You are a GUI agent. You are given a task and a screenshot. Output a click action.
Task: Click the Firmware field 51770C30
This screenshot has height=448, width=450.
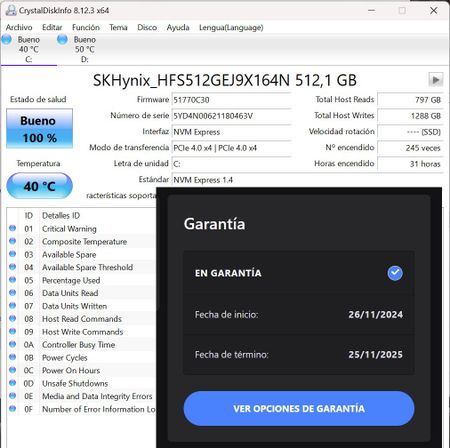pos(231,100)
